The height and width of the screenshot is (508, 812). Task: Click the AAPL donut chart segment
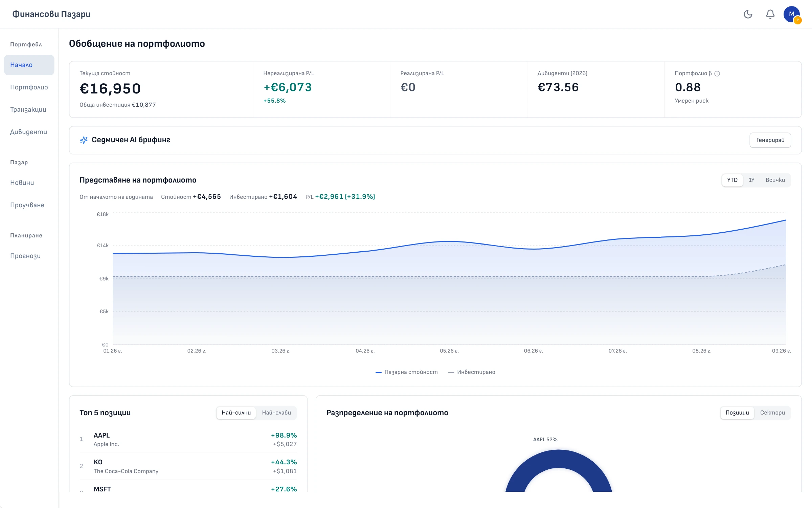(x=559, y=459)
